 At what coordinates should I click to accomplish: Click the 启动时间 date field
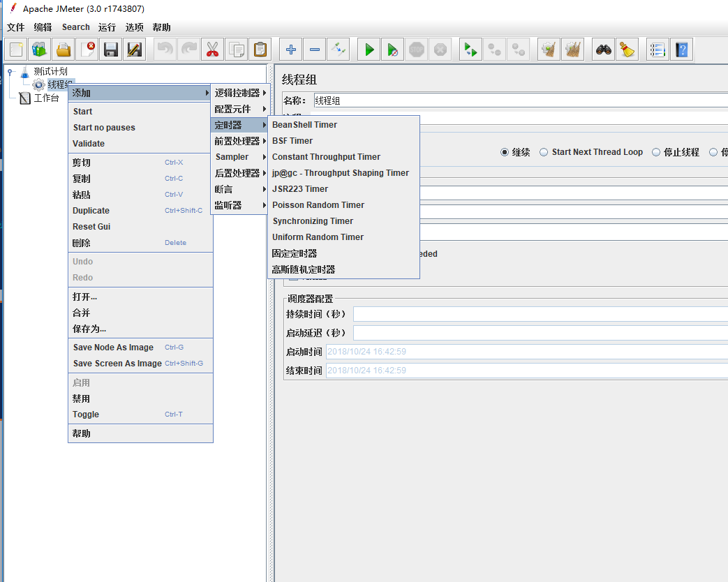coord(527,352)
